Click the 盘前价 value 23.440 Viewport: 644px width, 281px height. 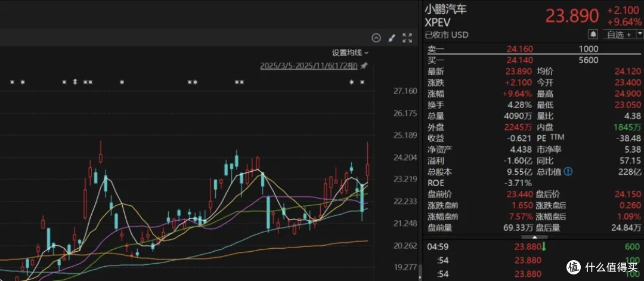point(521,194)
